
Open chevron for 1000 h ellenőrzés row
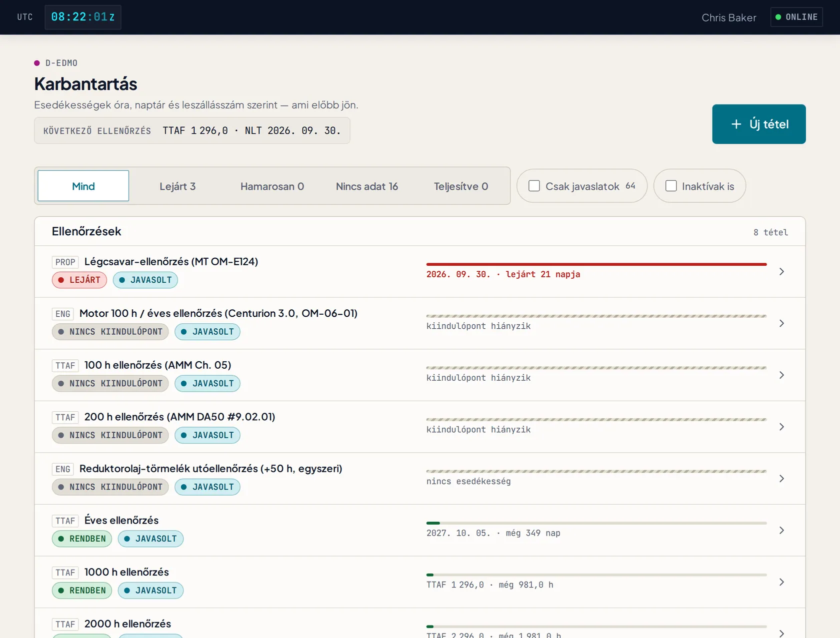781,582
